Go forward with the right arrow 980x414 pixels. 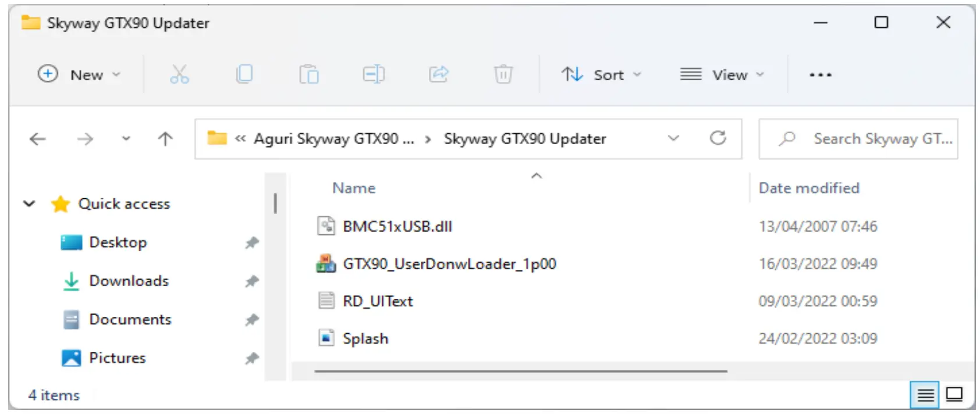(85, 139)
